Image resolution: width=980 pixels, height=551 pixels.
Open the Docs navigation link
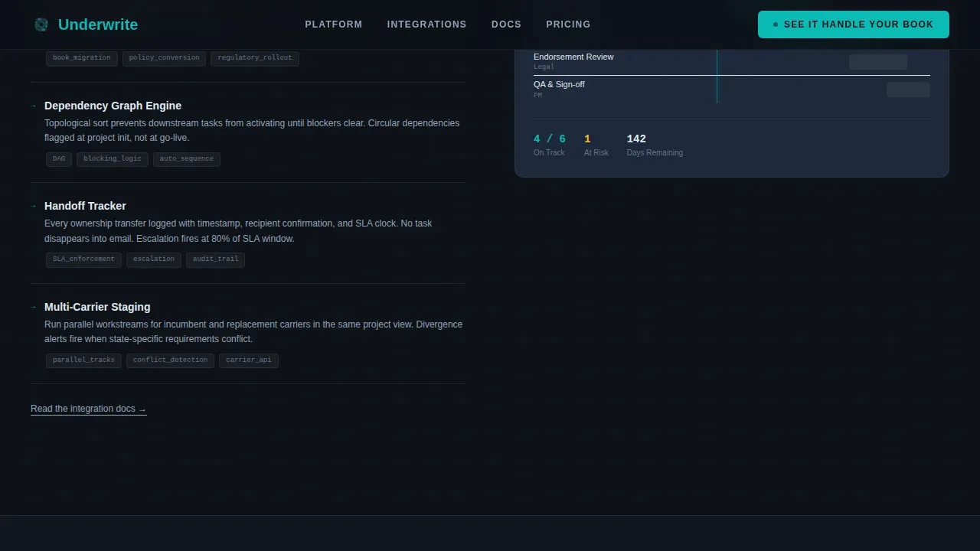pos(506,24)
